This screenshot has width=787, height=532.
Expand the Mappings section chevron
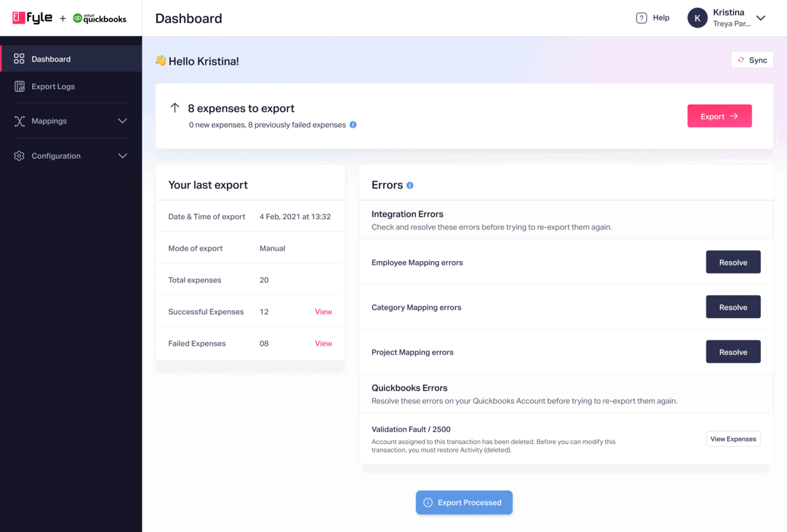click(x=122, y=121)
